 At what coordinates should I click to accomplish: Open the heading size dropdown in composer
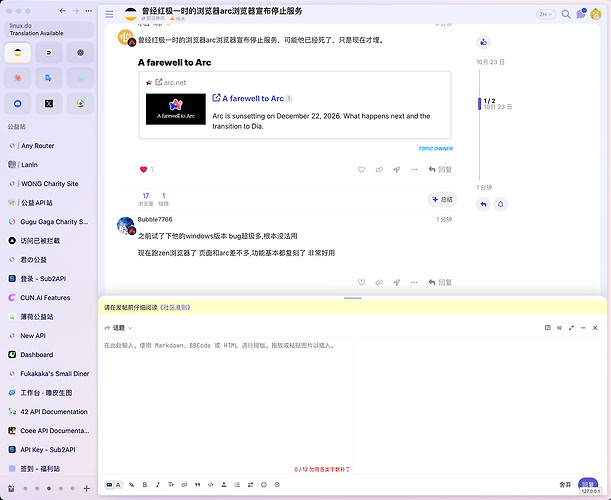(x=171, y=485)
